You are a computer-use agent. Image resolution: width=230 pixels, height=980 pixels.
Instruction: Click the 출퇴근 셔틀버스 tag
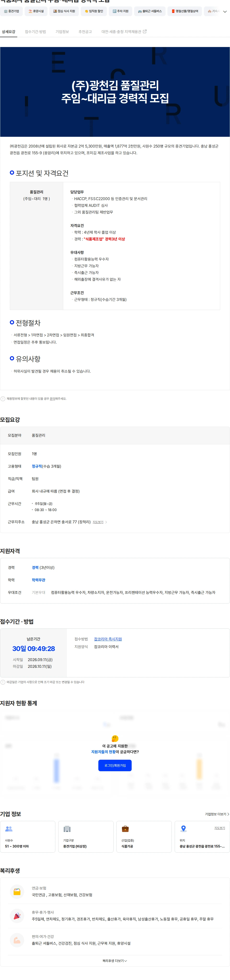tap(150, 12)
